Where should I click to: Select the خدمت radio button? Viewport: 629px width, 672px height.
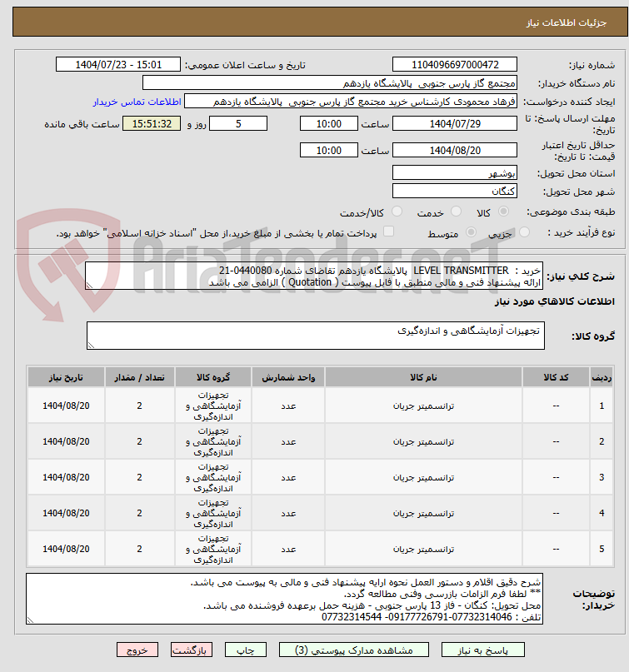tap(457, 212)
